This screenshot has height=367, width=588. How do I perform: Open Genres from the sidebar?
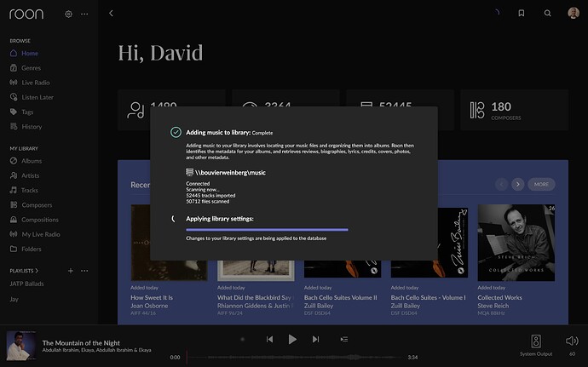25,68
